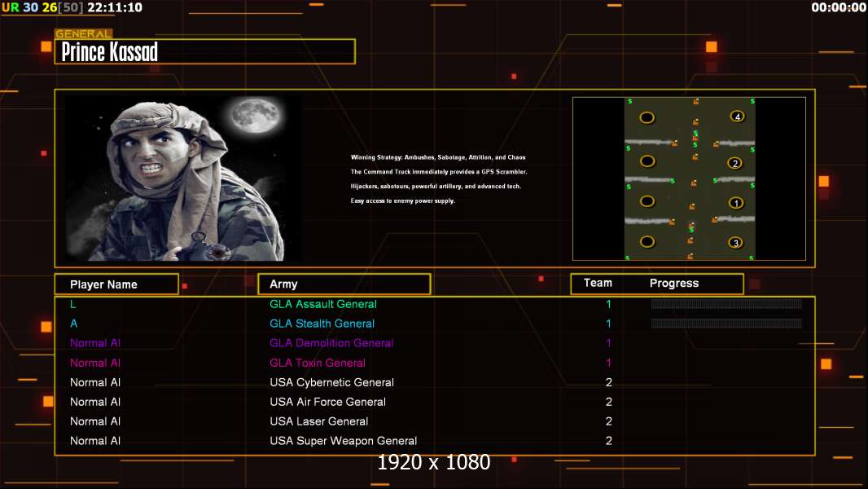Click start position 1 on the minimap

[736, 203]
